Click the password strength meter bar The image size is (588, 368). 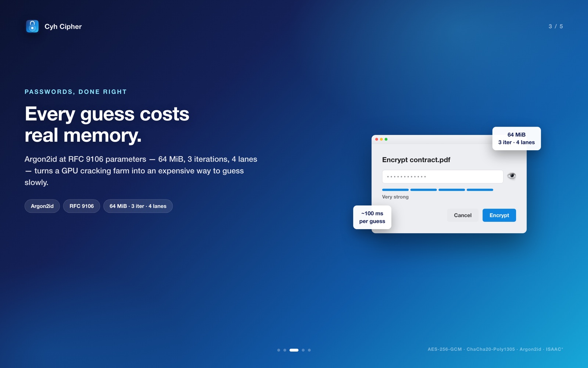click(438, 190)
